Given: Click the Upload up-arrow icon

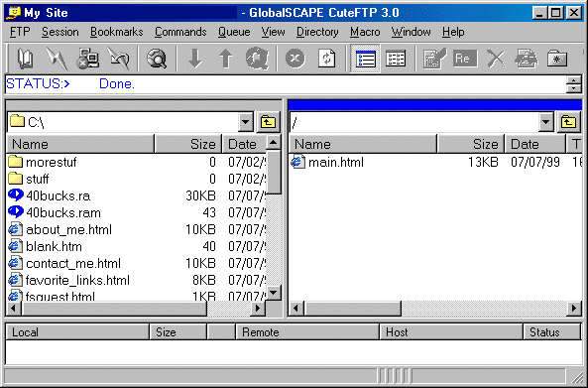Looking at the screenshot, I should click(x=225, y=59).
